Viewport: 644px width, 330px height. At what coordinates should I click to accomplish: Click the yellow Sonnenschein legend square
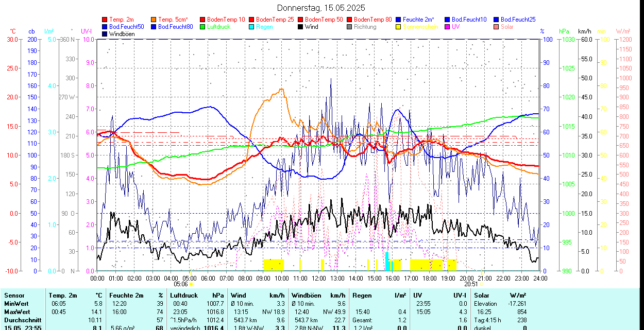point(399,27)
